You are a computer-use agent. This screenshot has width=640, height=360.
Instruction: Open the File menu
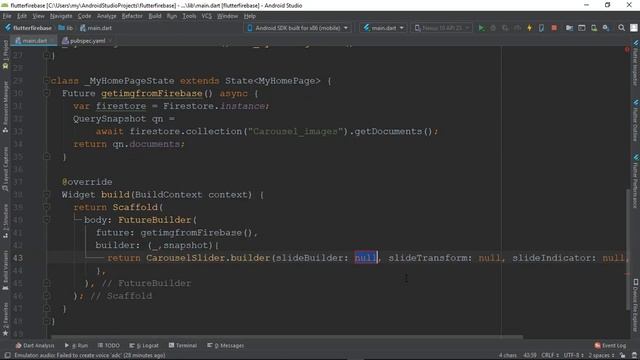click(7, 16)
